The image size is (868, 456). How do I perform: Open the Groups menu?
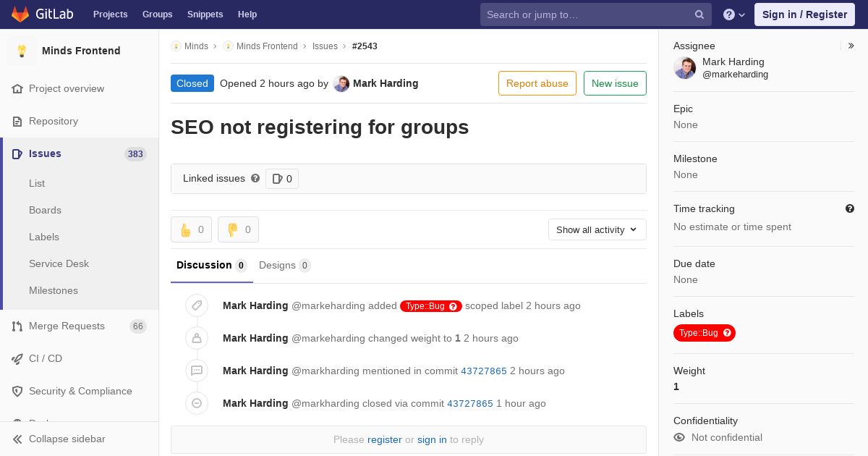click(158, 14)
